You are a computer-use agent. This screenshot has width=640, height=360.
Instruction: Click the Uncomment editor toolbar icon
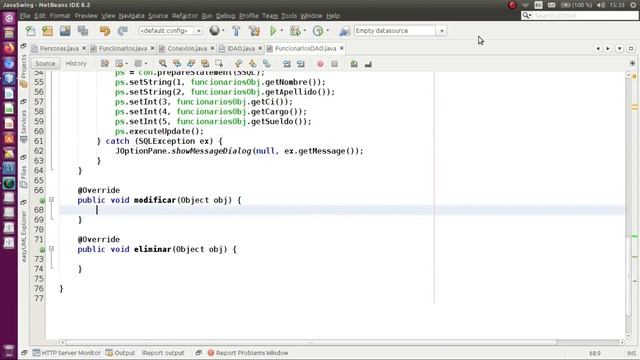coord(368,64)
